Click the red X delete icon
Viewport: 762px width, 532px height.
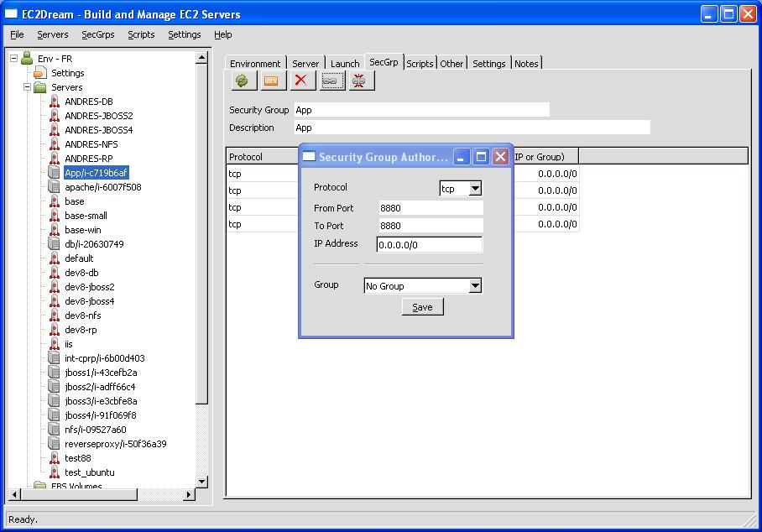tap(300, 81)
